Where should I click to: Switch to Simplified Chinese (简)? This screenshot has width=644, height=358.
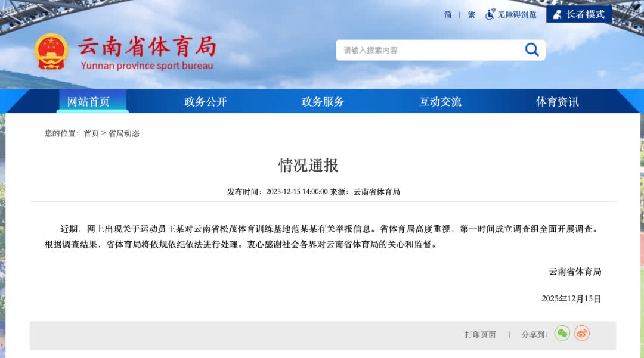coord(448,15)
